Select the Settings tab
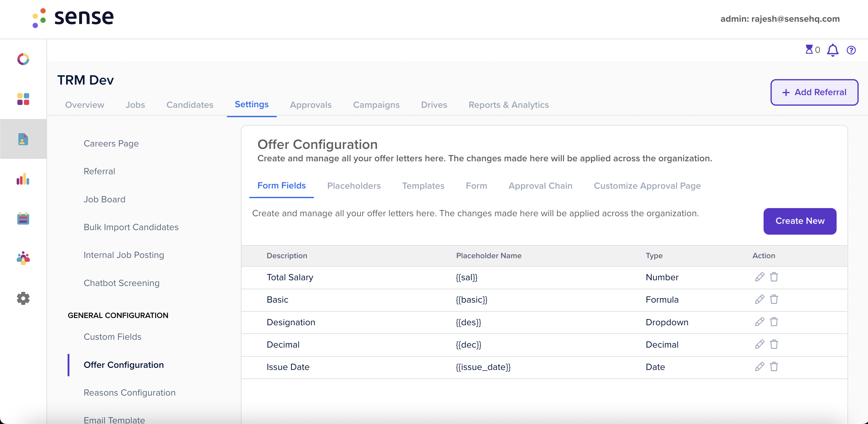Screen dimensions: 868x424 [x=252, y=104]
